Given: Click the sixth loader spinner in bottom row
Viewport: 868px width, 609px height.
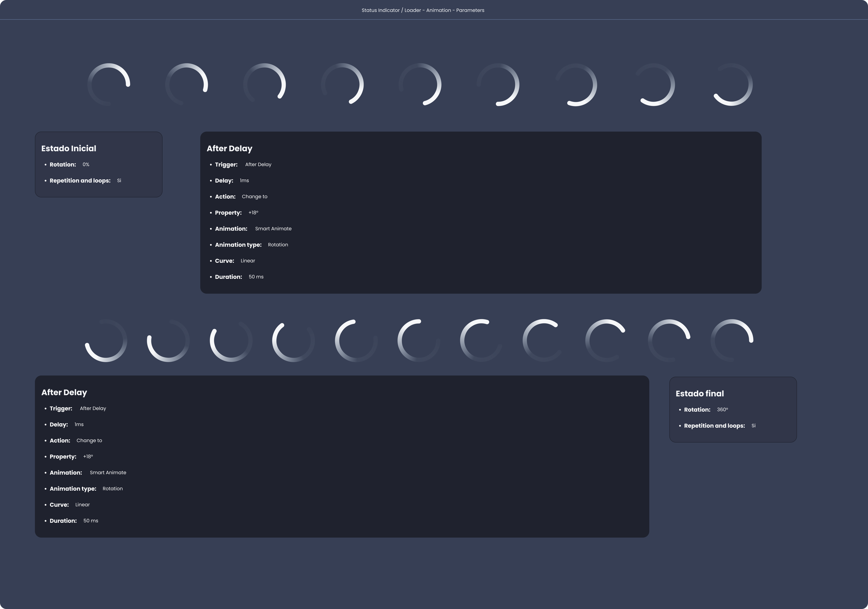Looking at the screenshot, I should coord(419,341).
